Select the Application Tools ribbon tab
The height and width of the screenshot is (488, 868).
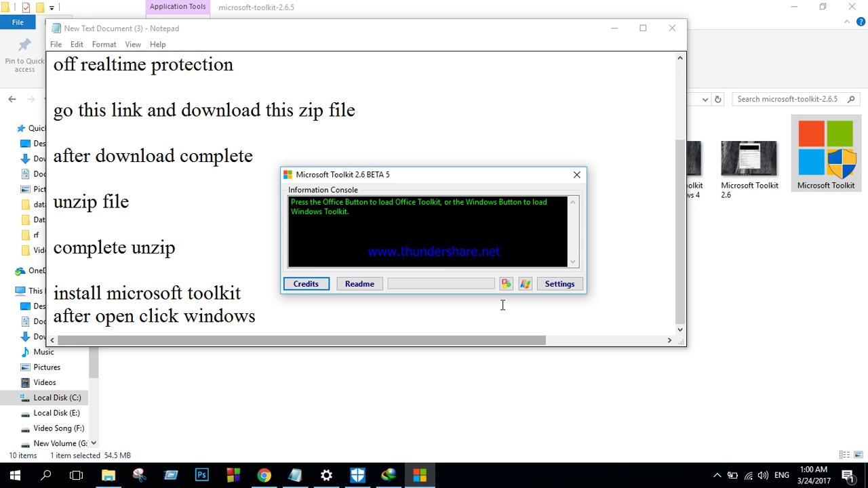click(x=178, y=7)
